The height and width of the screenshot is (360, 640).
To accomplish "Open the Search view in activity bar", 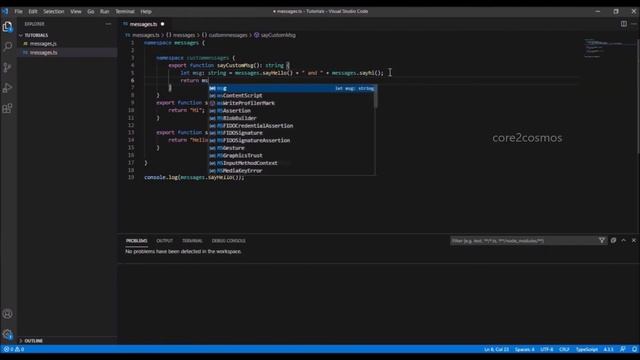I will pyautogui.click(x=7, y=47).
